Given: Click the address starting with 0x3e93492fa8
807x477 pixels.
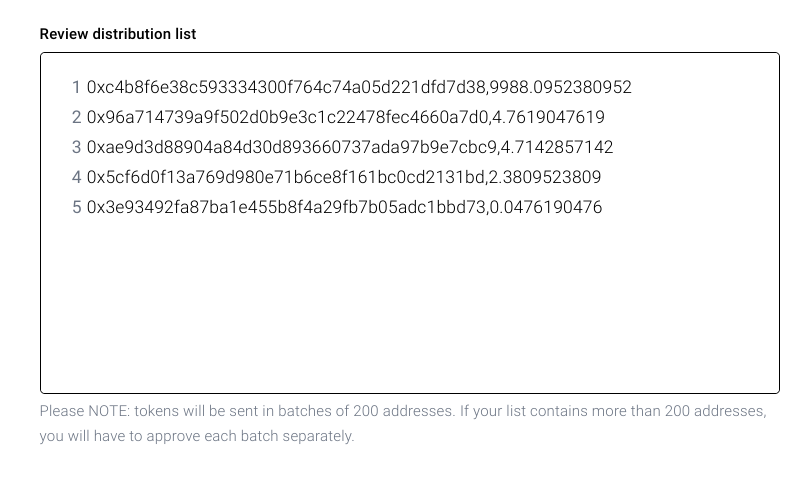Looking at the screenshot, I should (285, 208).
